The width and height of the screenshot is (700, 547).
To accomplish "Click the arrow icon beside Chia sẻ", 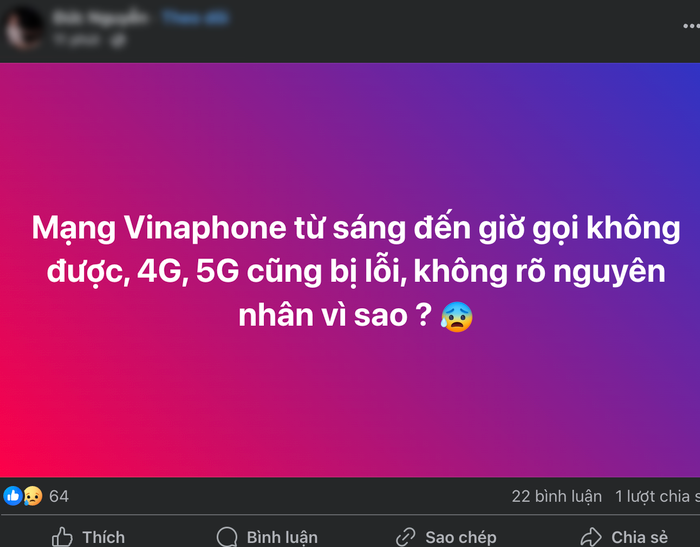I will click(x=591, y=537).
